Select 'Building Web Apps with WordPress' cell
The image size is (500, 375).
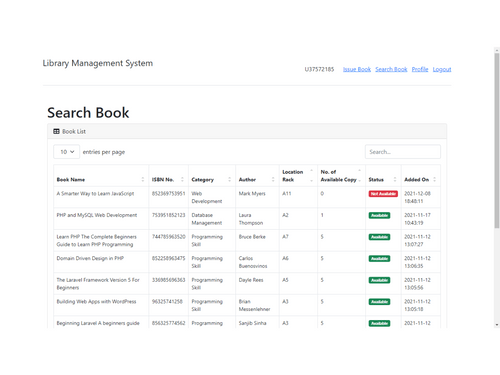coord(101,305)
